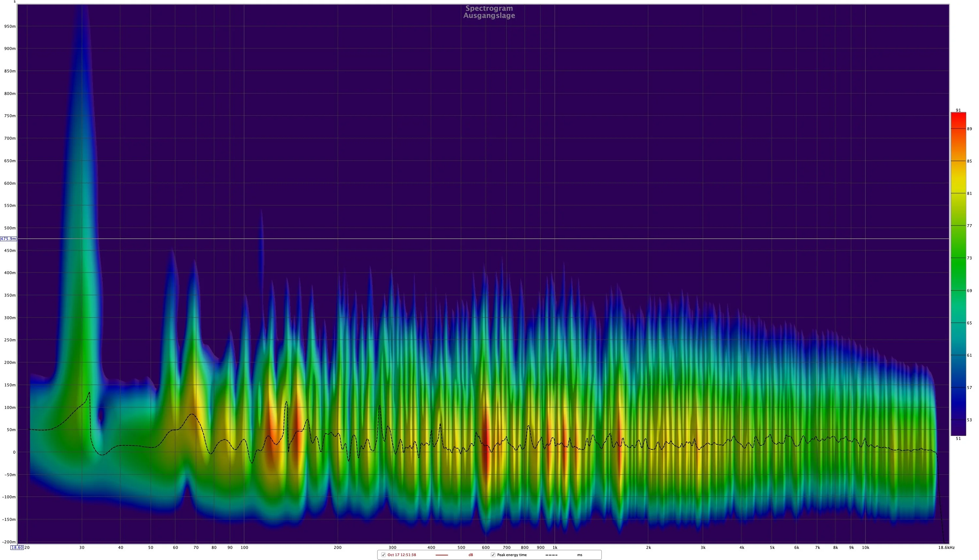Click the 2k label on frequency axis

click(648, 547)
